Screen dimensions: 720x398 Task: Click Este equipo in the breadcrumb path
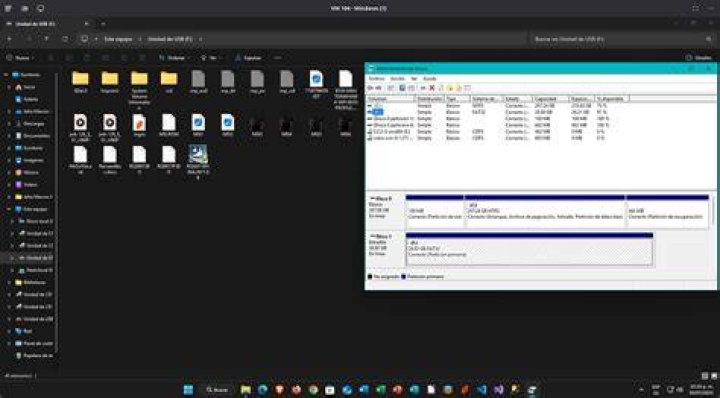(x=118, y=39)
